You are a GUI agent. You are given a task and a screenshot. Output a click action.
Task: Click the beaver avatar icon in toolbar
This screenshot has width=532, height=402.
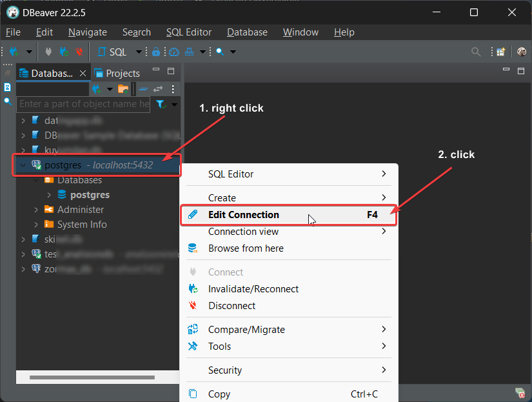click(522, 52)
